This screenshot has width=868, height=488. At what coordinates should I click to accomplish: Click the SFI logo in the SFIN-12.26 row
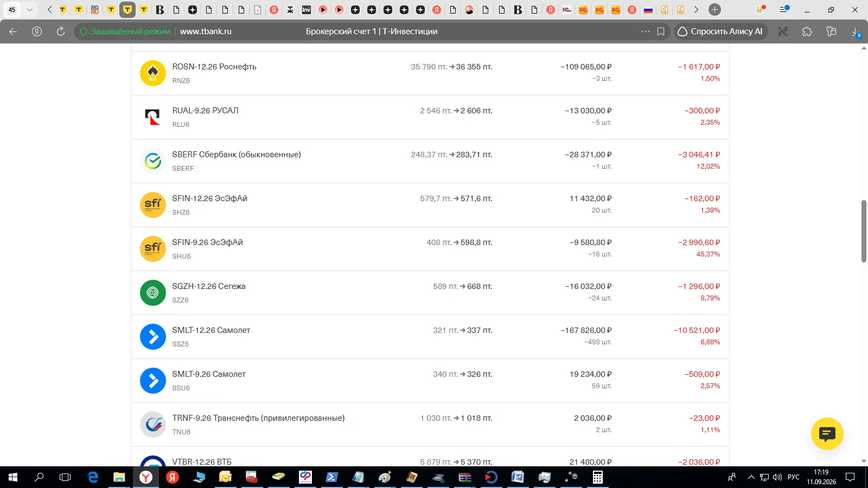(x=153, y=205)
